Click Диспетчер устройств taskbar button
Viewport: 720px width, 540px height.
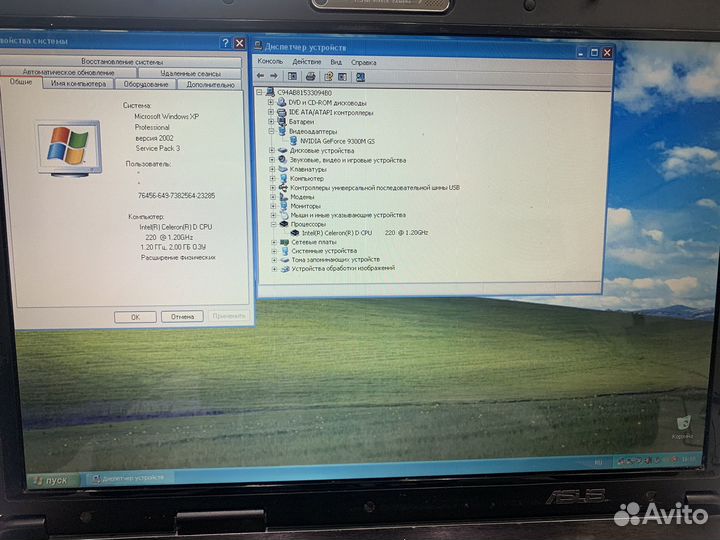[132, 478]
